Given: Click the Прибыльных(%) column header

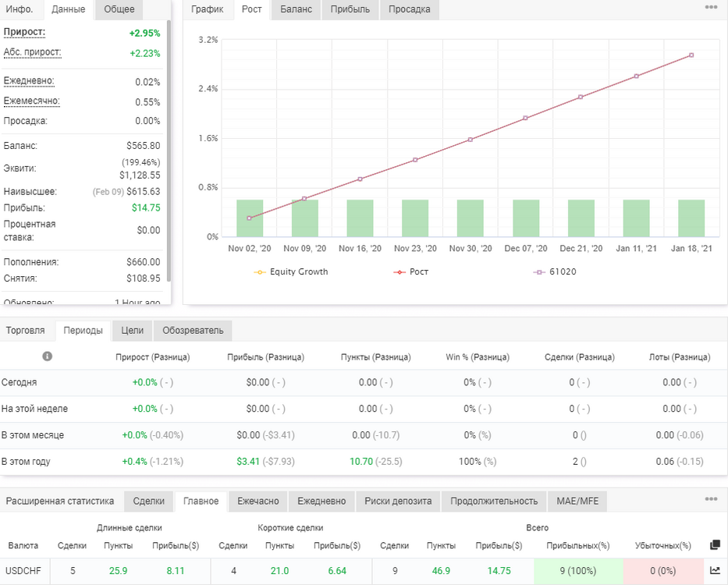Looking at the screenshot, I should pos(578,545).
